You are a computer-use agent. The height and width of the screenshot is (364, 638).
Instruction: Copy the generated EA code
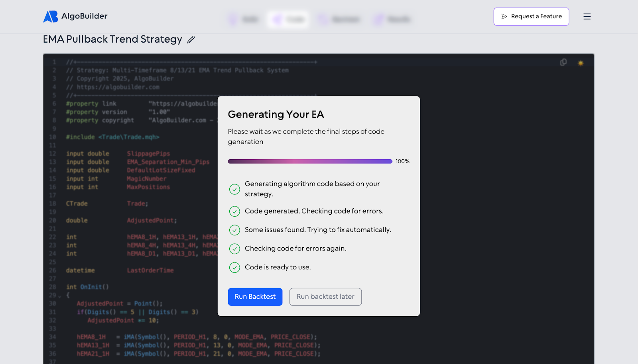click(563, 63)
